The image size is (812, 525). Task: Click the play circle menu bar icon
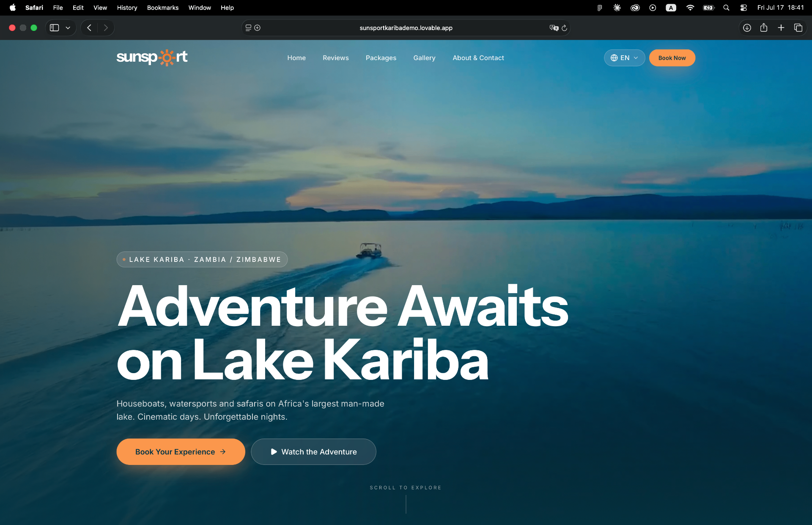tap(653, 8)
